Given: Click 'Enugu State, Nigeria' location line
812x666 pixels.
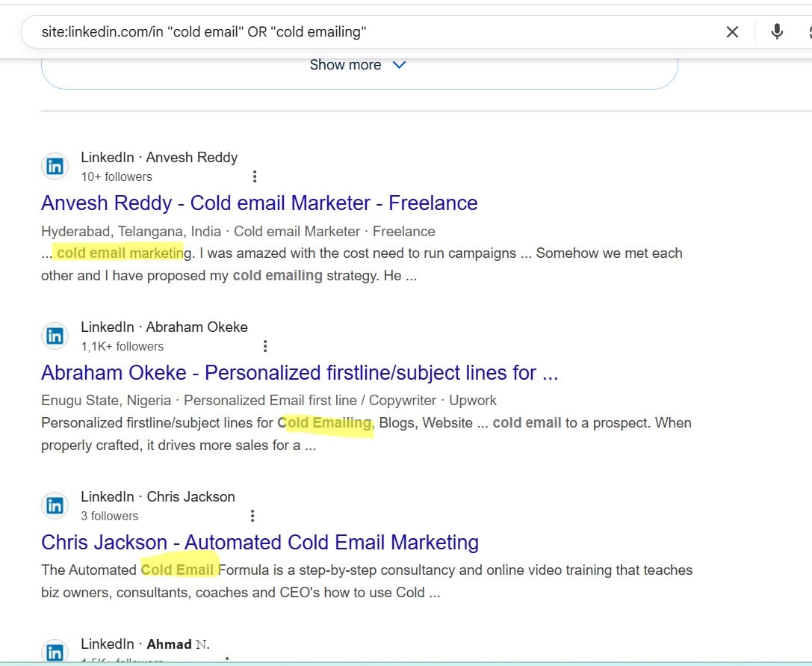Looking at the screenshot, I should click(x=106, y=400).
